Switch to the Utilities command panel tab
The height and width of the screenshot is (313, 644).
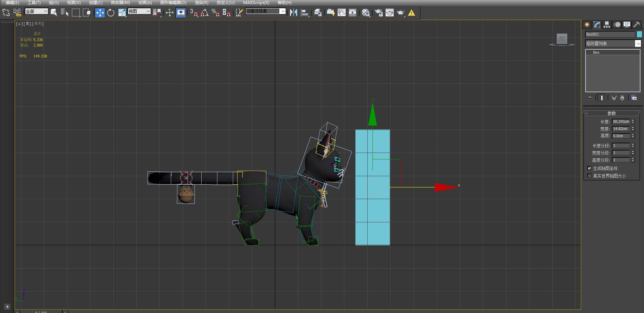click(637, 25)
